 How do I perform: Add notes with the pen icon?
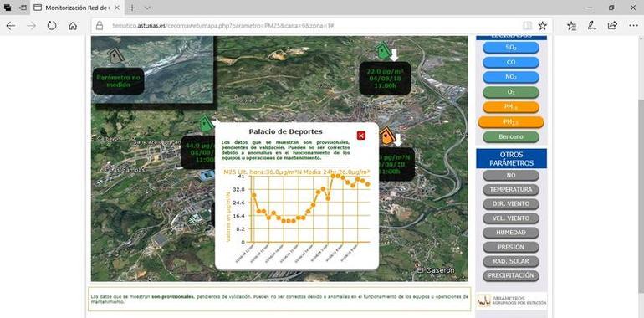pos(592,26)
